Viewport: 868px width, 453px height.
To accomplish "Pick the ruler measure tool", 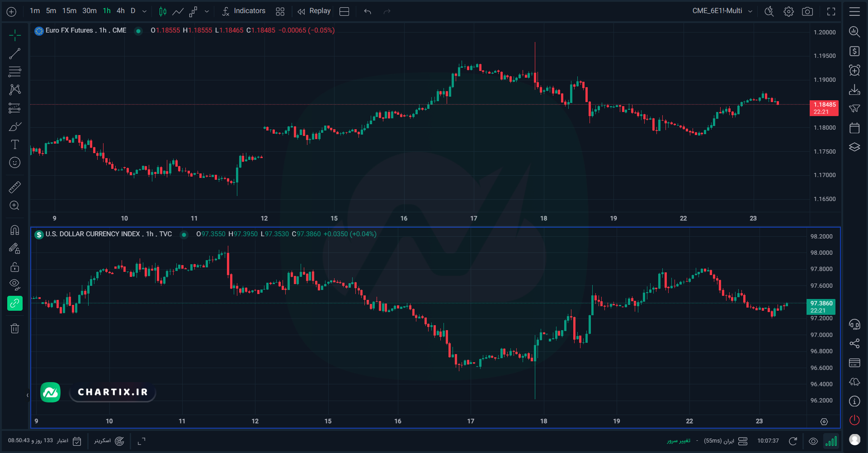I will (15, 187).
